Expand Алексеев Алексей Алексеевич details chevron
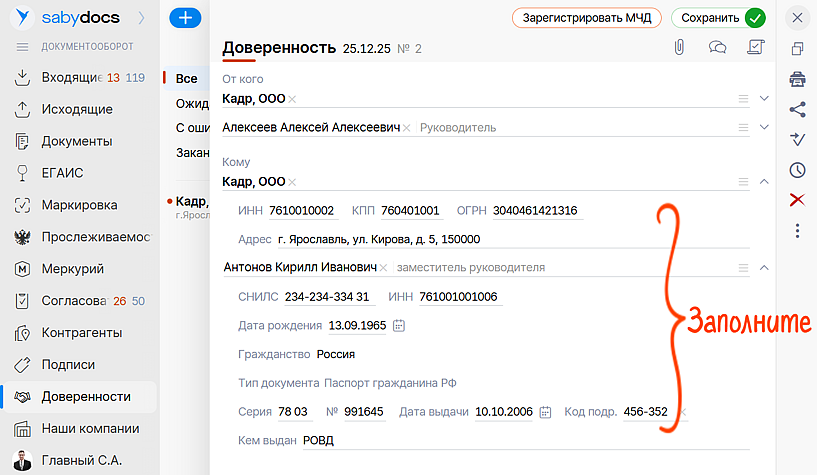This screenshot has width=817, height=475. [764, 127]
